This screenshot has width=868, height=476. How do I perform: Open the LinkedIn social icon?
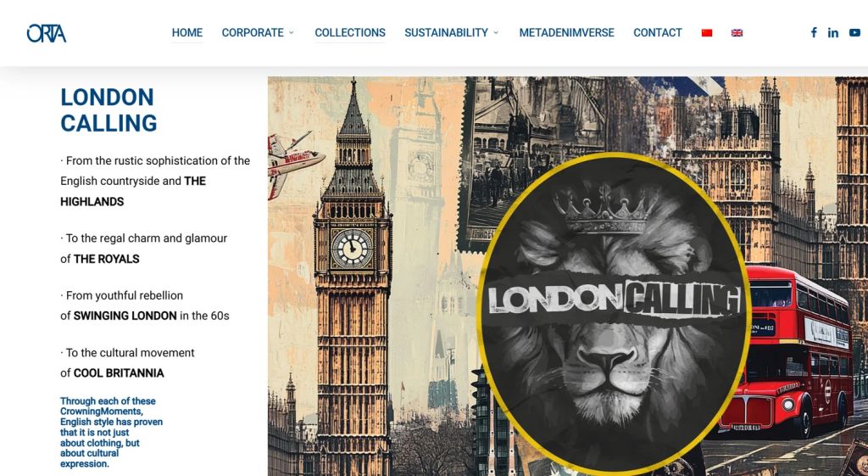coord(833,33)
